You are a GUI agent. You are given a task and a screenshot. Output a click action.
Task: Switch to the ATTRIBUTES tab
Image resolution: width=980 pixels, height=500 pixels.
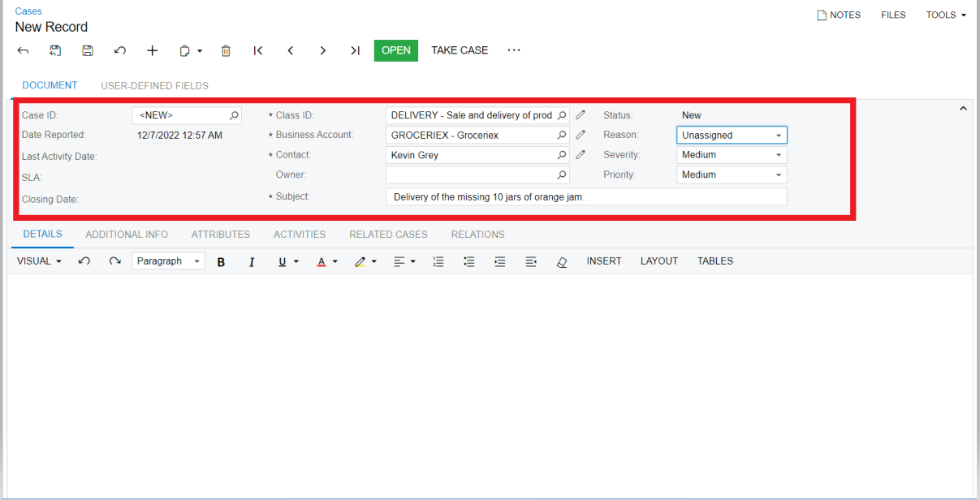[x=220, y=235]
